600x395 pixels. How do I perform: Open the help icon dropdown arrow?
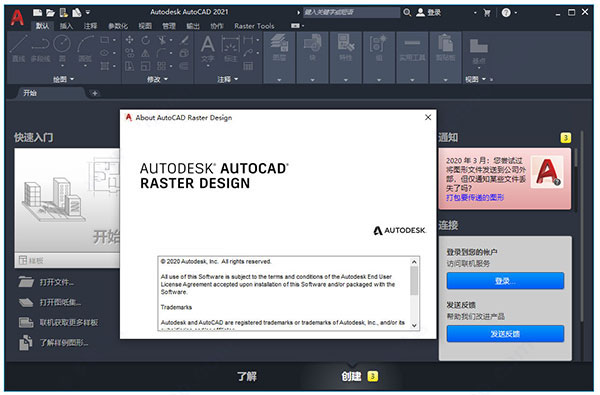point(516,13)
